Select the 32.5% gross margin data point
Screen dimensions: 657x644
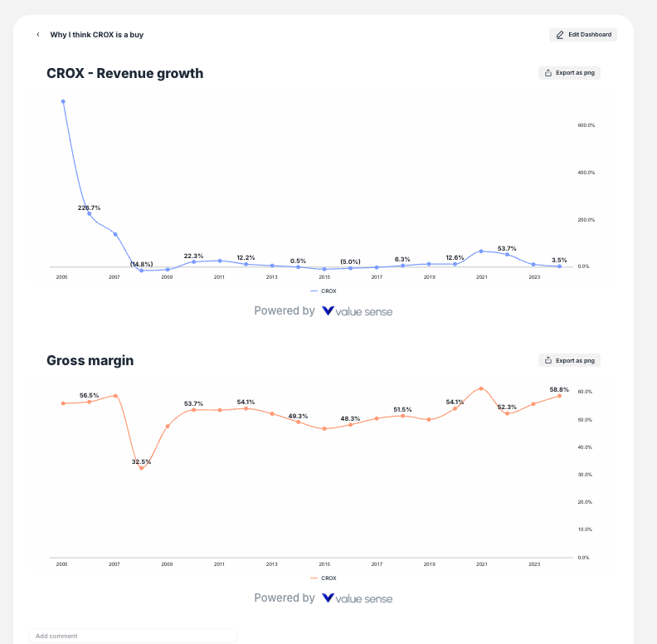(142, 468)
